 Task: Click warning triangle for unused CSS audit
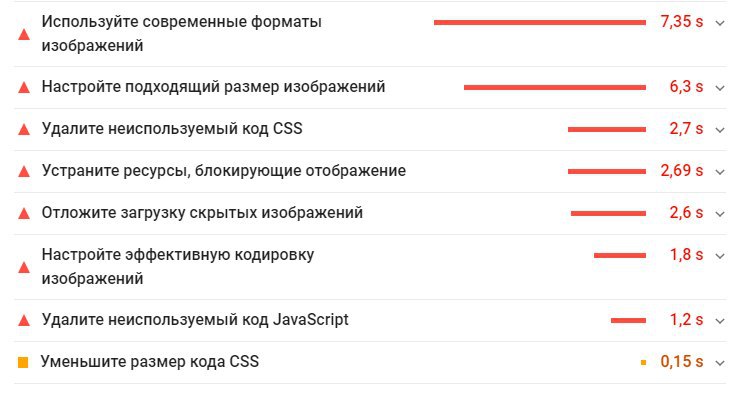click(x=24, y=130)
